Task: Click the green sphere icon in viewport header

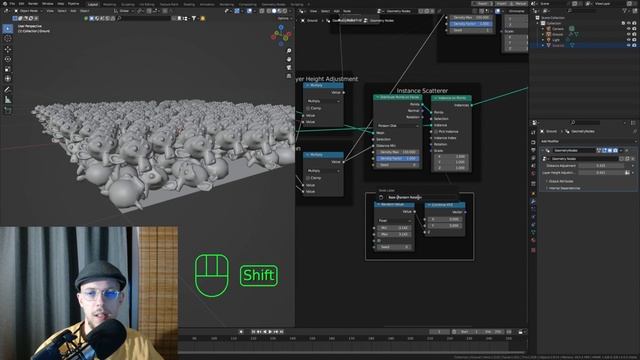Action: pyautogui.click(x=86, y=18)
